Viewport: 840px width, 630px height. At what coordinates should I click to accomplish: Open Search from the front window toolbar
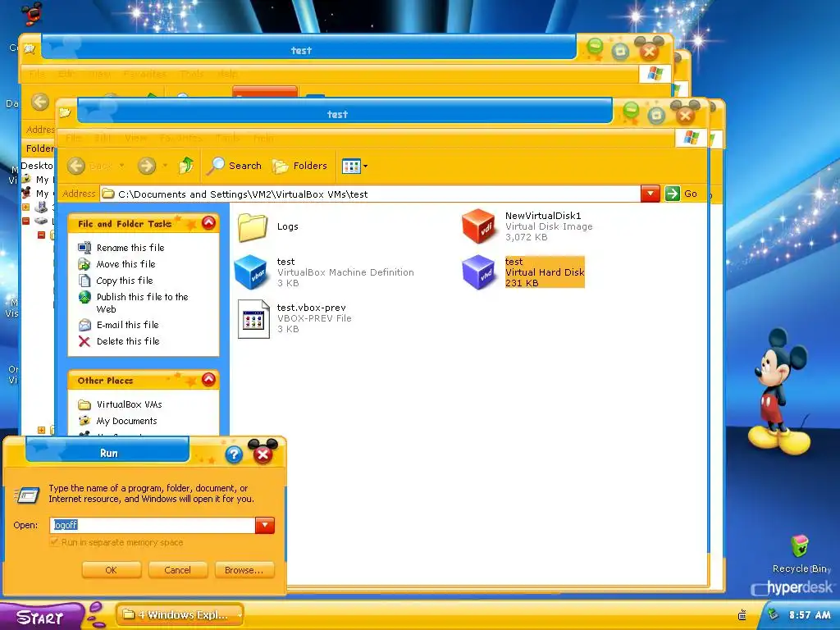234,166
